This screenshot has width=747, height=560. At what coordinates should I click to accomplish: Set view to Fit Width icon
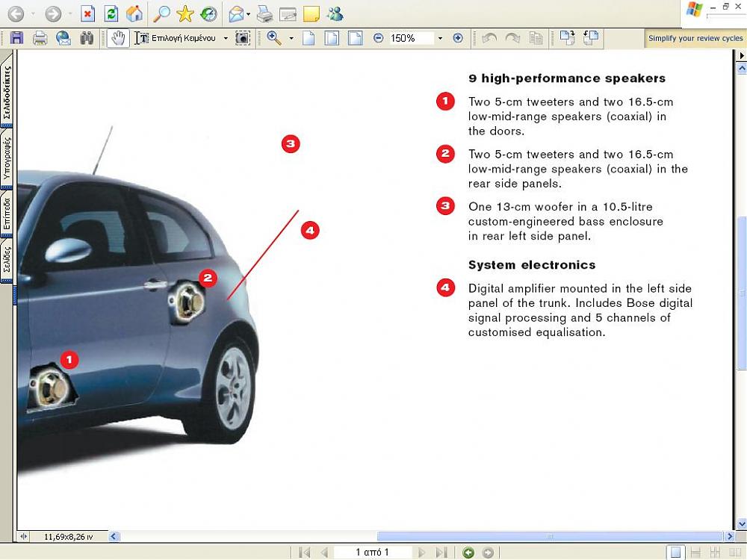[356, 38]
